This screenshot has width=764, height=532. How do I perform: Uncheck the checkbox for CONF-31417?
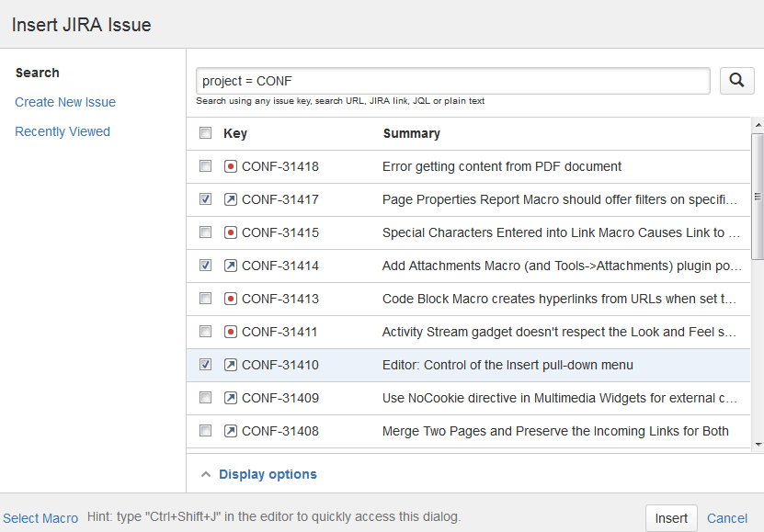[x=206, y=199]
